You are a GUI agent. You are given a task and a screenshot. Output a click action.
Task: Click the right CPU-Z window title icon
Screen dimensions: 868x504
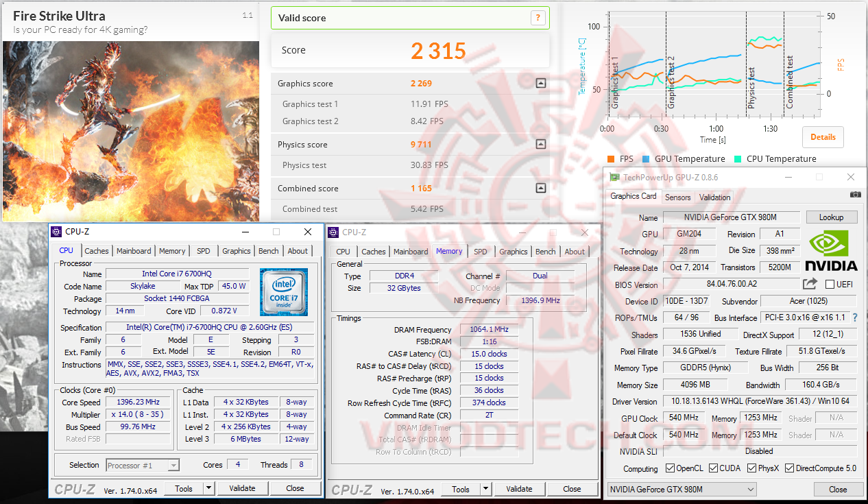333,232
